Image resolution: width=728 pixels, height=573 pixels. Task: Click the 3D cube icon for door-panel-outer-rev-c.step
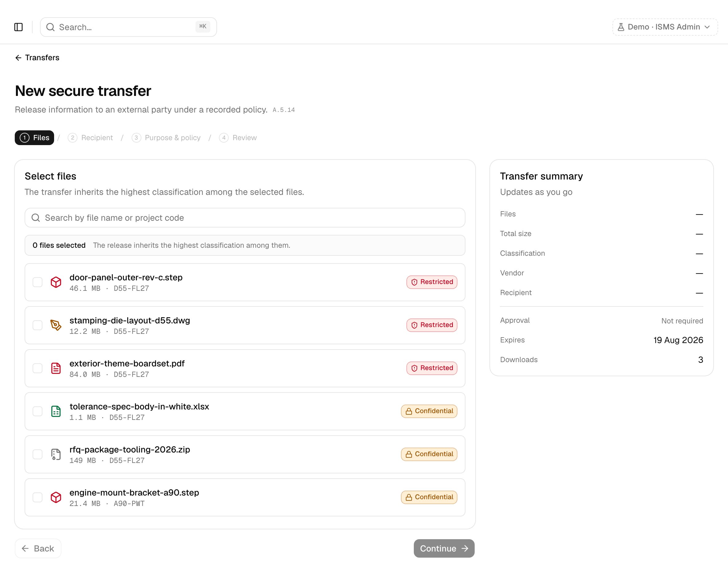pos(56,282)
